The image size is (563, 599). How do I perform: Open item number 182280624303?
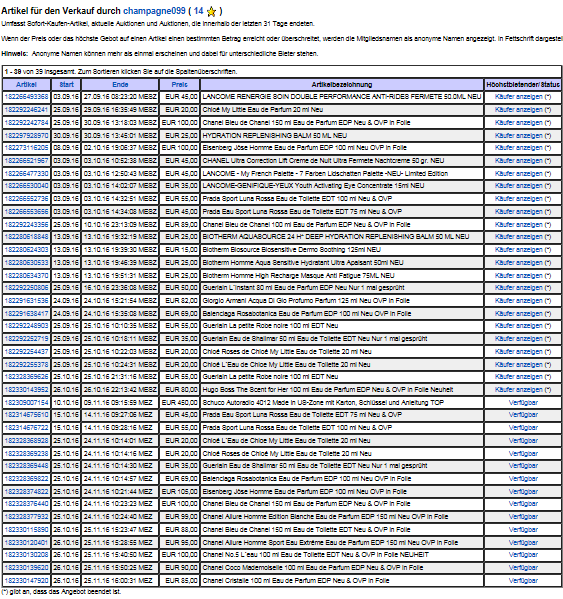(x=26, y=250)
